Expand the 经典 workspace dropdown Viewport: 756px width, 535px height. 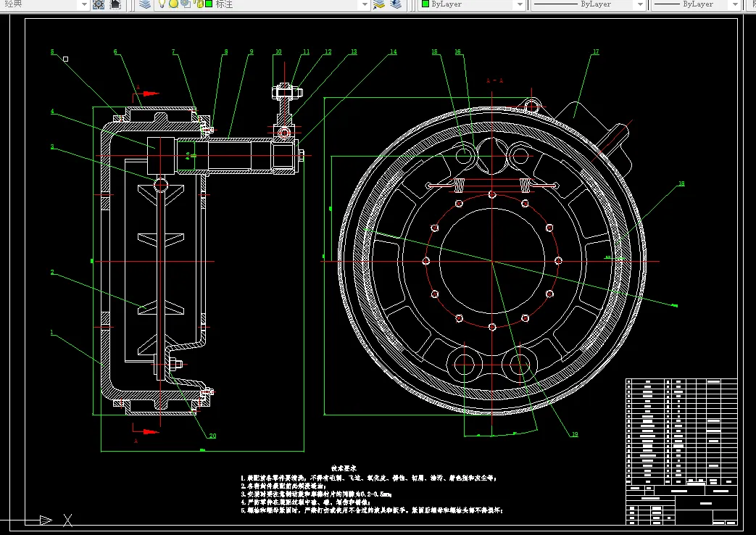[83, 4]
